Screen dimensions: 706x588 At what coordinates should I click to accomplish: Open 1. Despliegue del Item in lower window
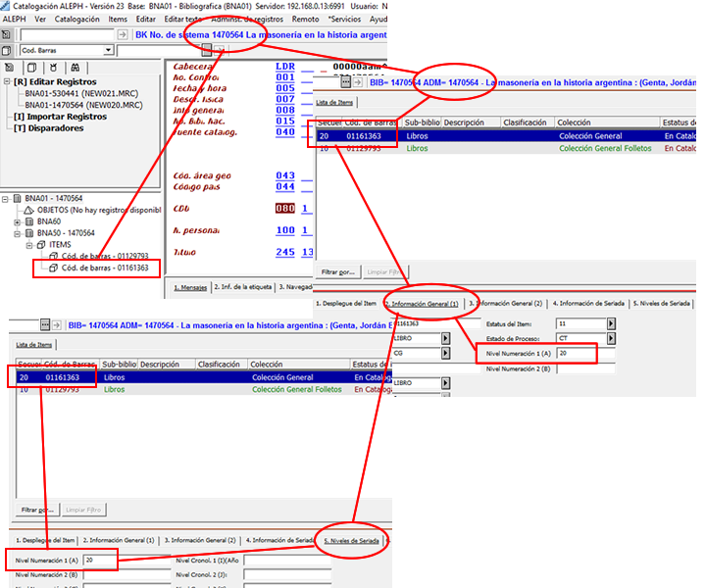click(45, 540)
